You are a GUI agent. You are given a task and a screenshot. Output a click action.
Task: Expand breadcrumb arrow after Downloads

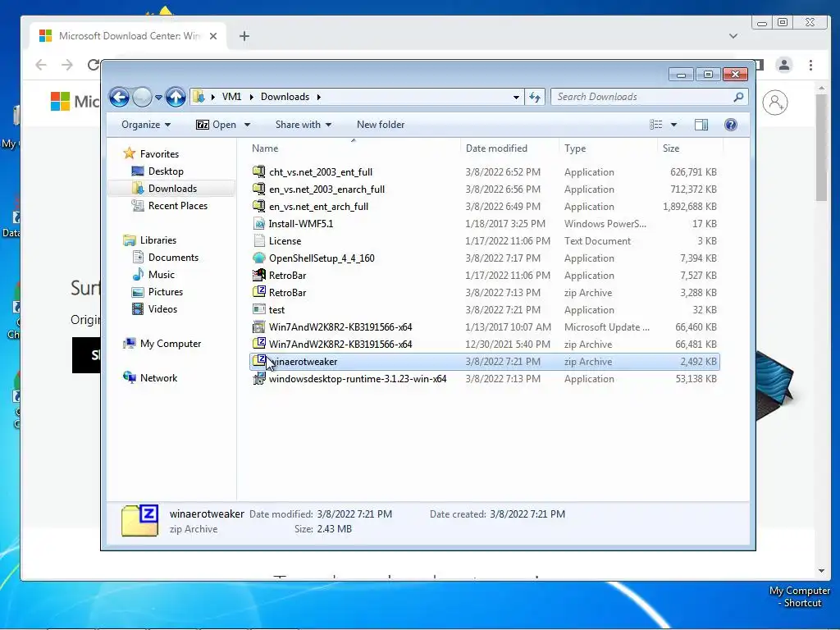(x=319, y=97)
